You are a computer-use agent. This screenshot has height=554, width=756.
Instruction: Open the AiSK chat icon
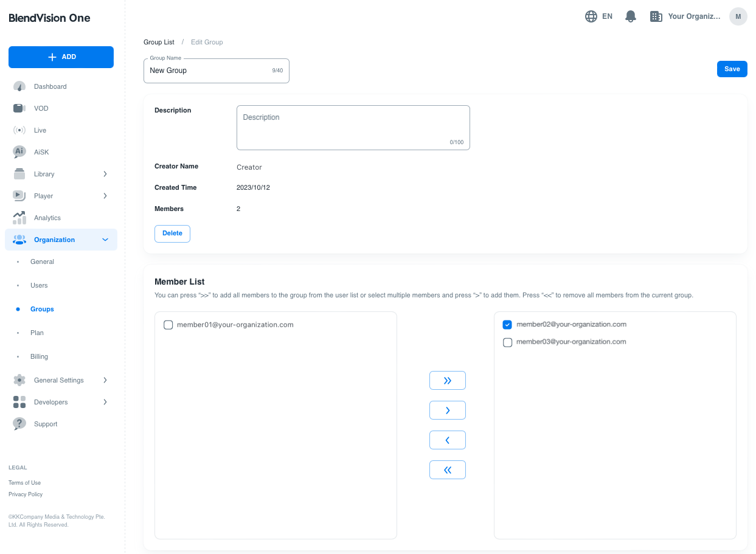(19, 152)
